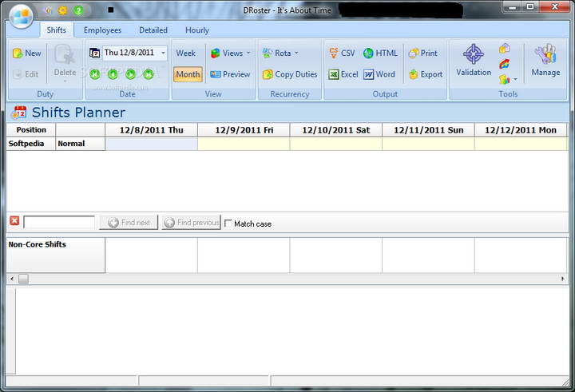575x392 pixels.
Task: Click Copy Duties
Action: tap(290, 74)
